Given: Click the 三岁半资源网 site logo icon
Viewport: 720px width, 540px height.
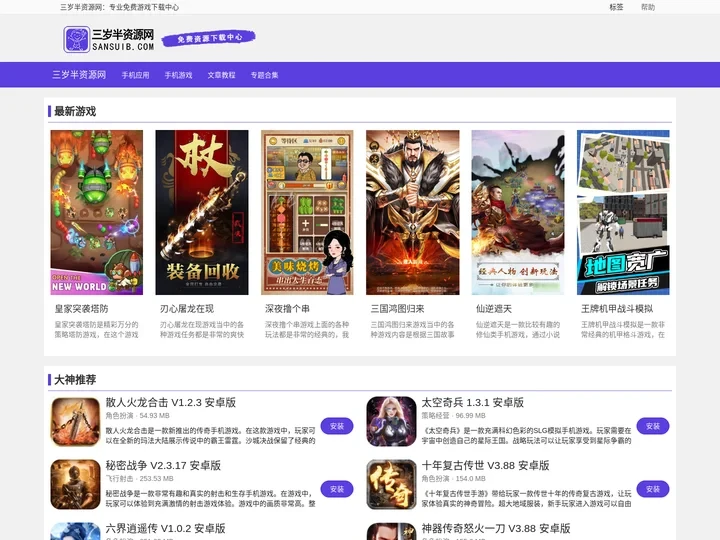Looking at the screenshot, I should (77, 39).
